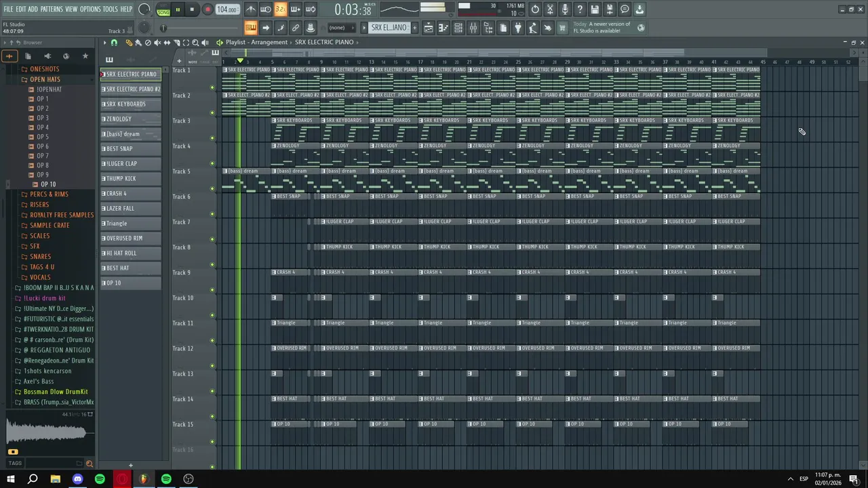This screenshot has width=868, height=488.
Task: Toggle loop recording icon
Action: [311, 9]
